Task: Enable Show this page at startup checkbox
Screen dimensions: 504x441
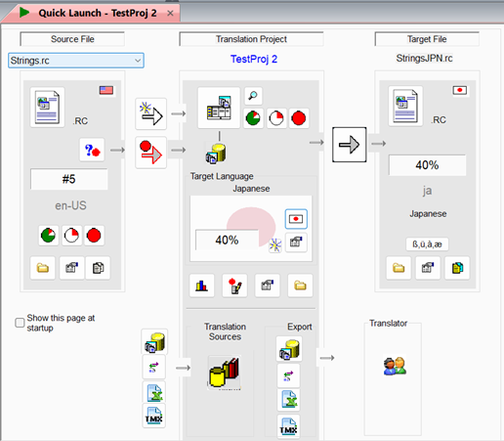Action: (20, 323)
